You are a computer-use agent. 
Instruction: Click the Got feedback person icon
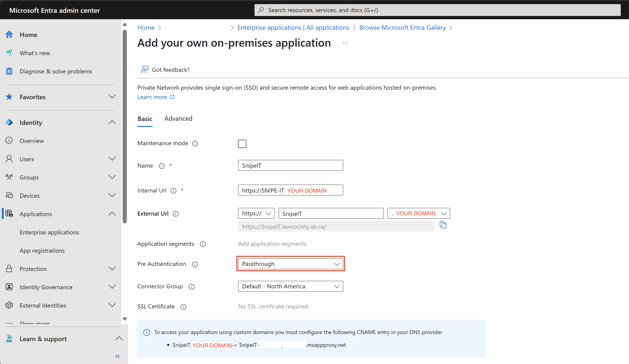pos(144,70)
